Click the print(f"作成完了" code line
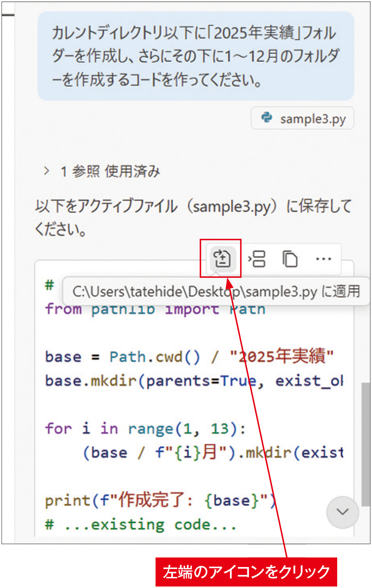This screenshot has width=372, height=588. tap(160, 500)
